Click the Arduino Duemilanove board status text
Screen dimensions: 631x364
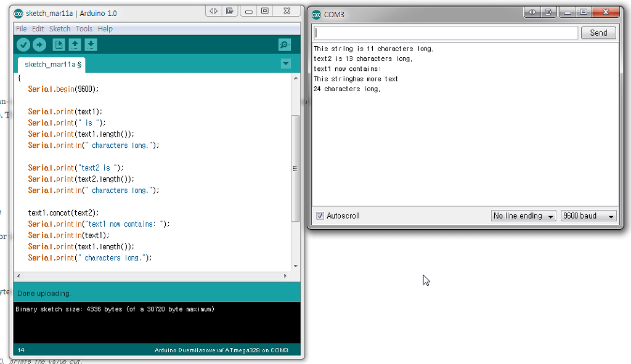[x=221, y=350]
